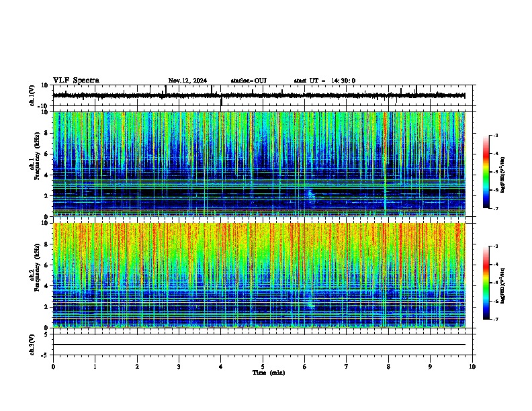The image size is (532, 411).
Task: Click the ch.2 colorbar log(PSD) unit label
Action: tap(502, 285)
